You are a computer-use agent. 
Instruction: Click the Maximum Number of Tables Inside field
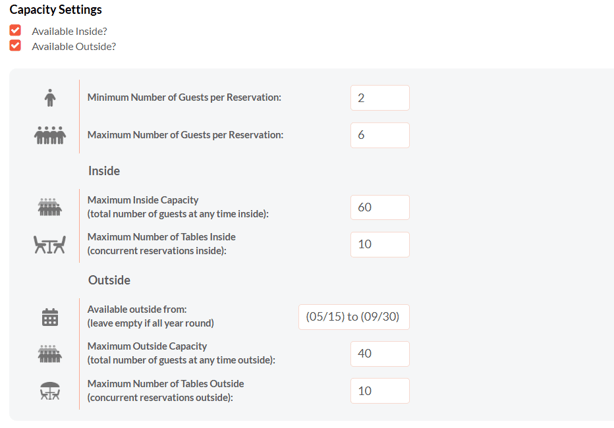click(x=380, y=244)
